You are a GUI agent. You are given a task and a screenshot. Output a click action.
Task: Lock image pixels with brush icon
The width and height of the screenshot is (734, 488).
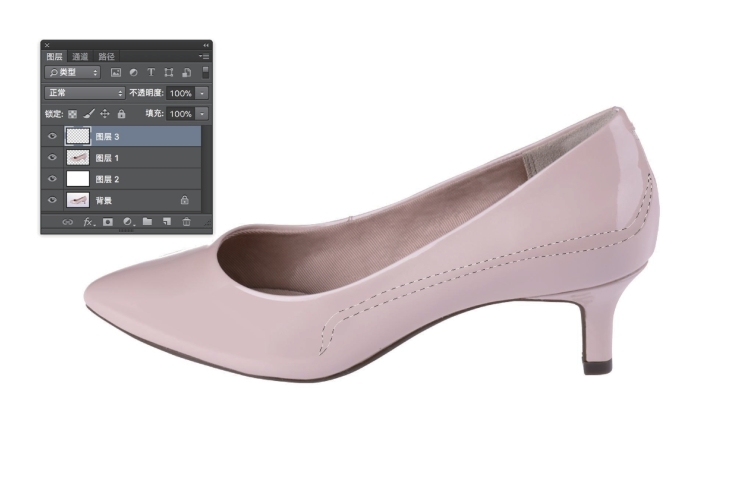point(89,114)
